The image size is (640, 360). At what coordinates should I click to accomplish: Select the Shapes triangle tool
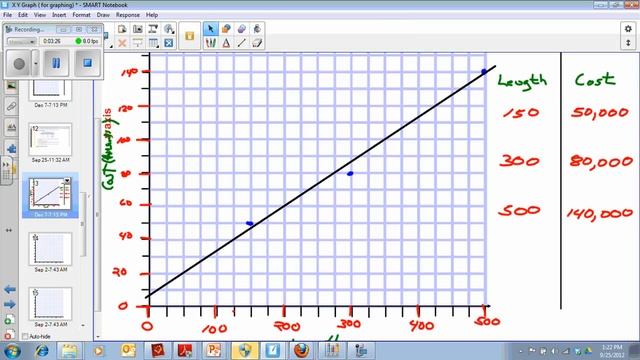click(x=226, y=42)
